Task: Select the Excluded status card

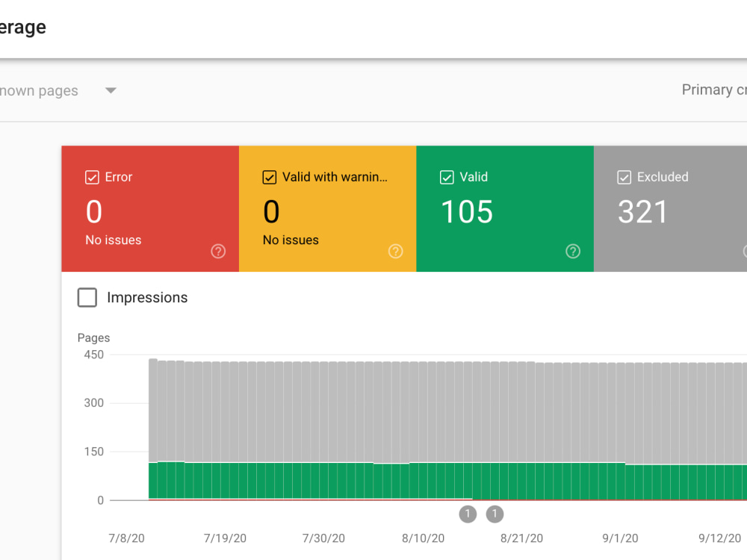Action: click(x=670, y=209)
